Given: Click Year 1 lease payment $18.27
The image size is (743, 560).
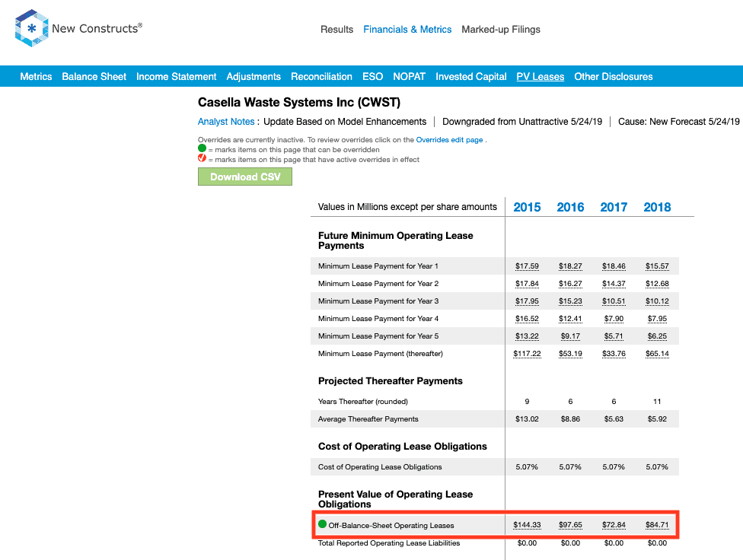Looking at the screenshot, I should coord(570,266).
